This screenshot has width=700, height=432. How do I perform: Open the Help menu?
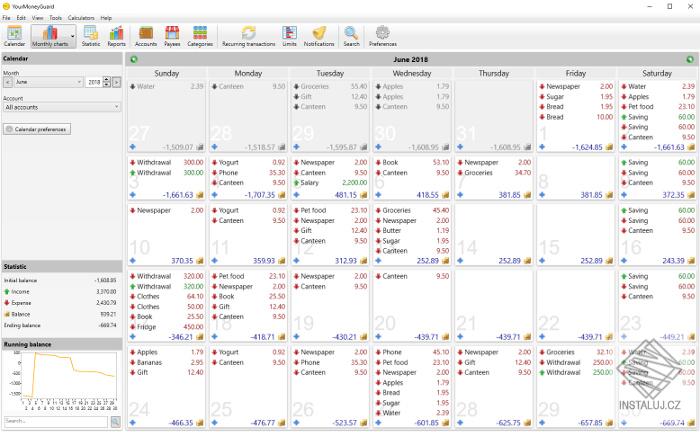pyautogui.click(x=106, y=18)
